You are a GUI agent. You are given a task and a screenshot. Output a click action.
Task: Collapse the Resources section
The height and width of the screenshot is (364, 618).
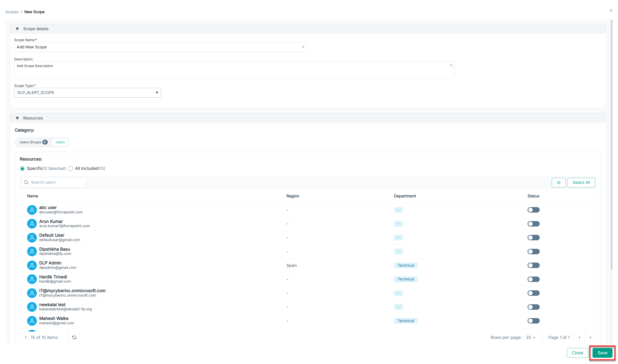tap(17, 118)
